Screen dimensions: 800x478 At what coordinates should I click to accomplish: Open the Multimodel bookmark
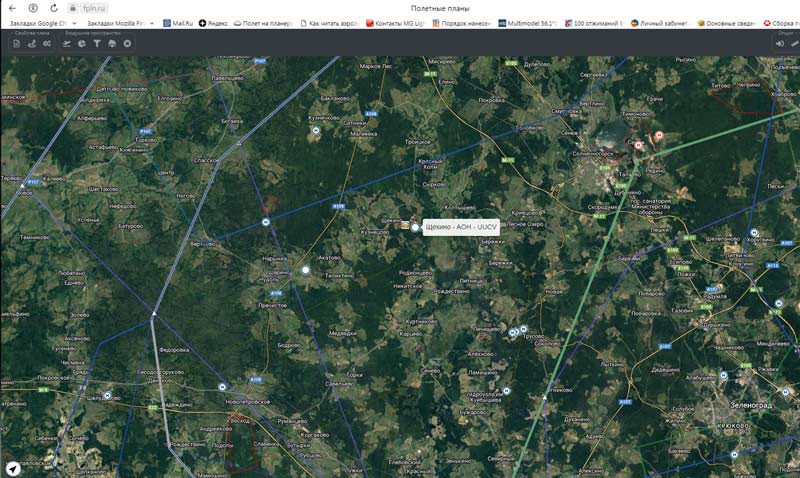click(532, 22)
